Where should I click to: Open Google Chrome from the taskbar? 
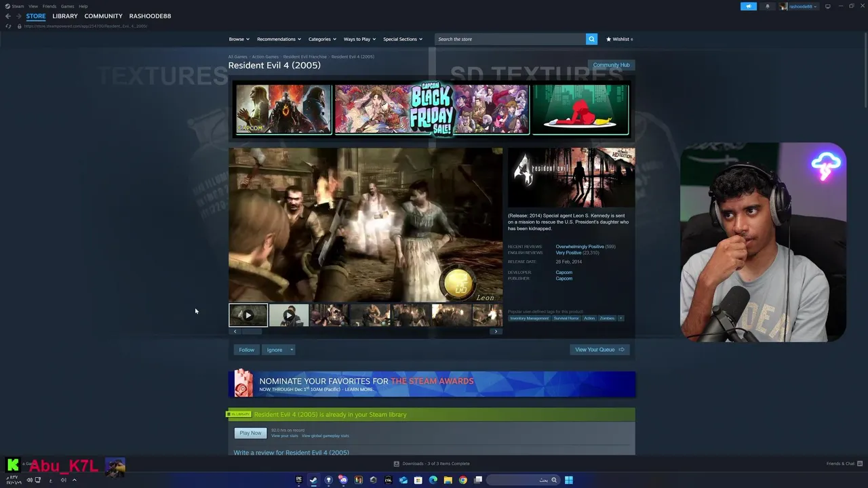coord(462,480)
